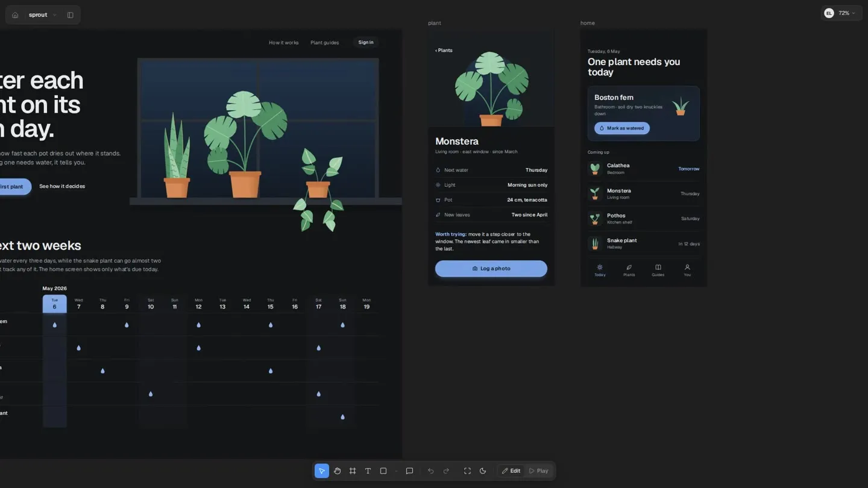Follow the How it works link

[284, 43]
